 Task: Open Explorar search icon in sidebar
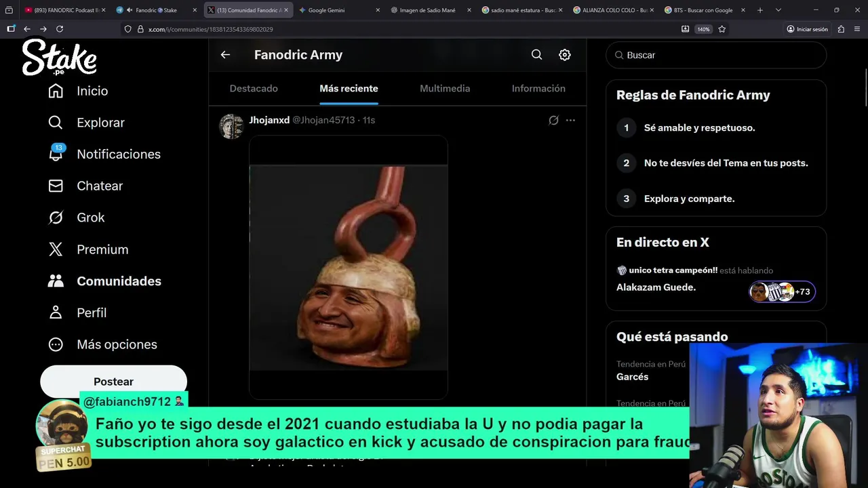click(56, 123)
